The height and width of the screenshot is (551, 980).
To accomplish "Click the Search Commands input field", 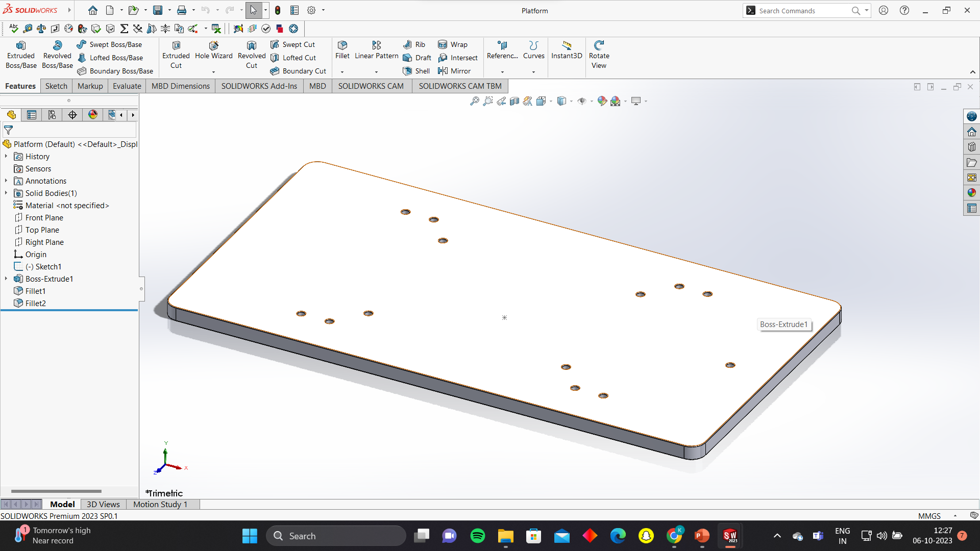I will coord(801,11).
